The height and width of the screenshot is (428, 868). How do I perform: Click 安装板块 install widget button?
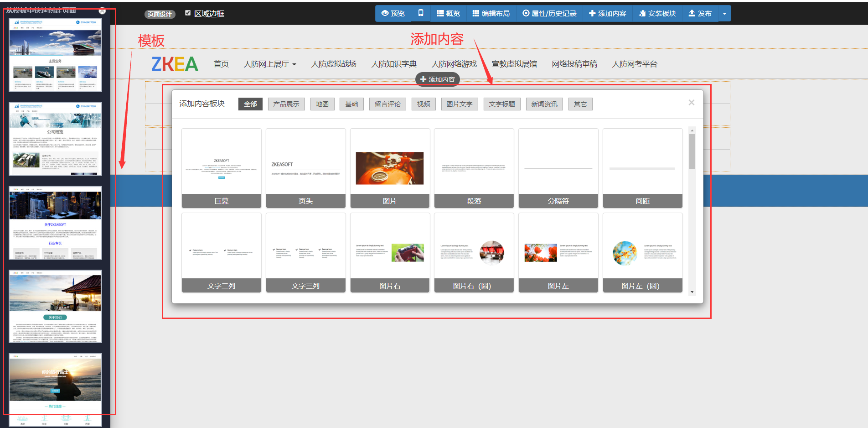[x=657, y=14]
